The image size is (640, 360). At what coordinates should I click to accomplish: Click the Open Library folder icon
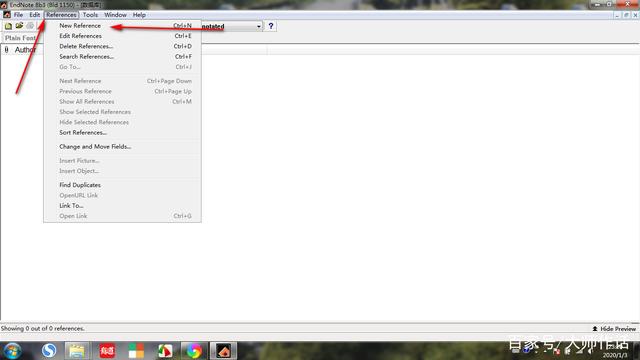(x=19, y=26)
